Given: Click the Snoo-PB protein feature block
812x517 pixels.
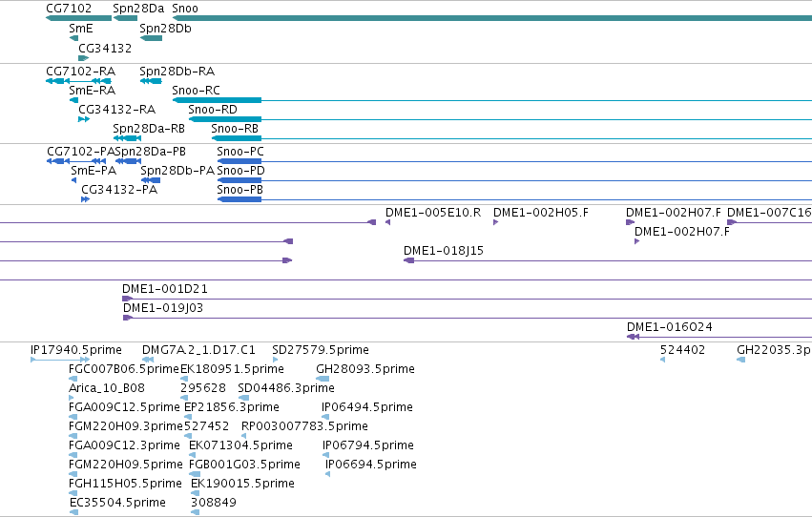Looking at the screenshot, I should coord(239,199).
